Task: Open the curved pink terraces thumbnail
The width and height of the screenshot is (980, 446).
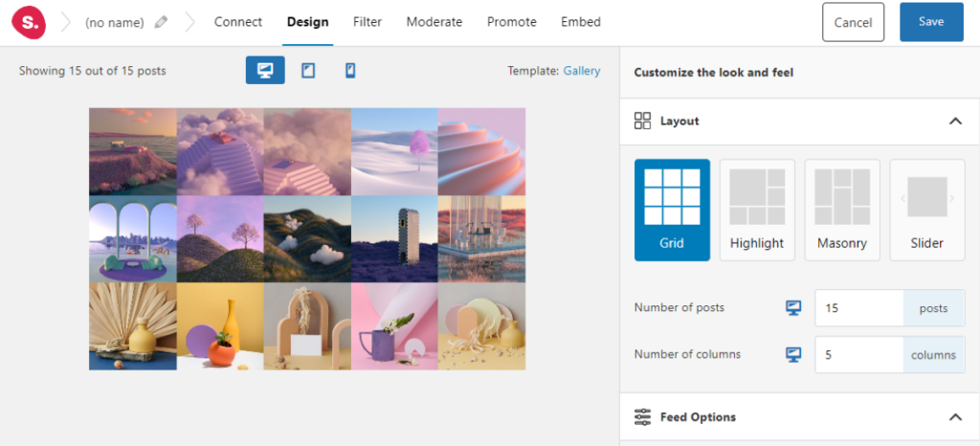Action: pos(482,152)
